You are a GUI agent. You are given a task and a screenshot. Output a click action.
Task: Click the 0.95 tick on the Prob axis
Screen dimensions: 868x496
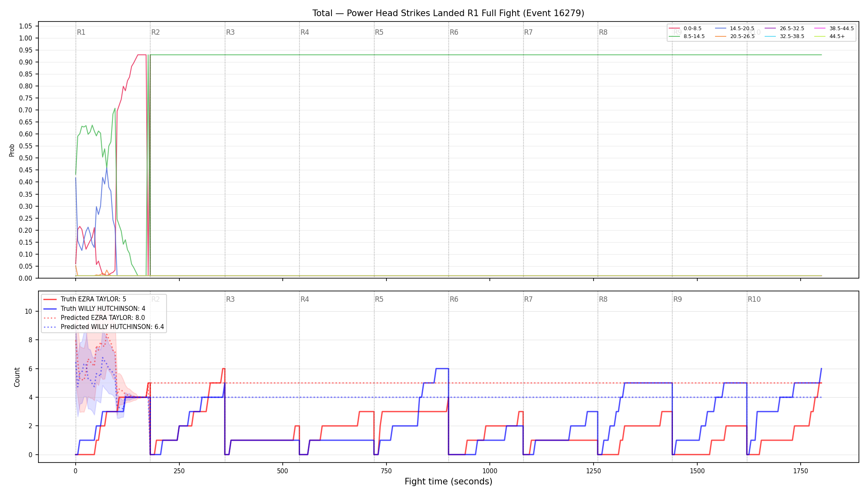point(26,50)
